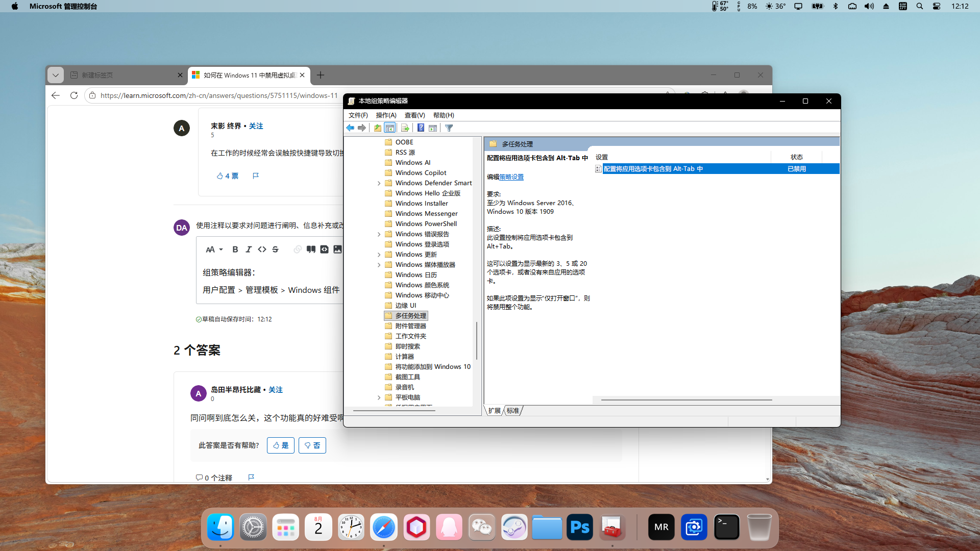This screenshot has width=980, height=551.
Task: Click the Forward arrow in Group Policy Editor toolbar
Action: (362, 128)
